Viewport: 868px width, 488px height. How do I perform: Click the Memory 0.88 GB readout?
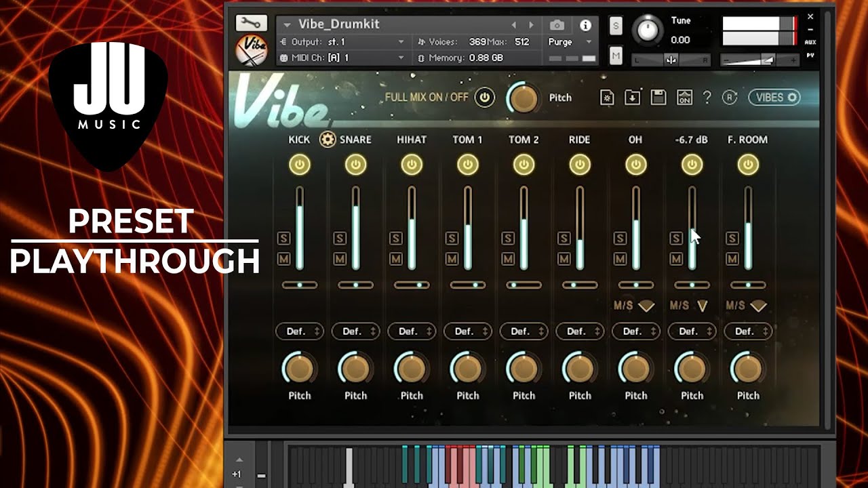coord(467,58)
